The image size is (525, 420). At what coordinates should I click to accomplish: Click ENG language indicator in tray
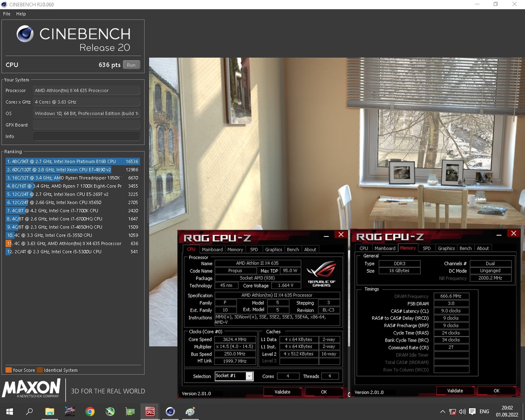(484, 411)
